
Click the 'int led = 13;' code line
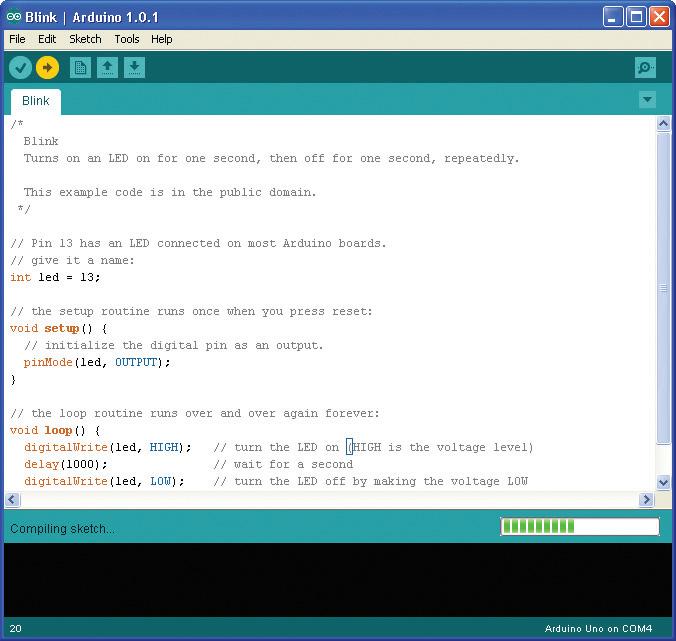click(x=55, y=277)
